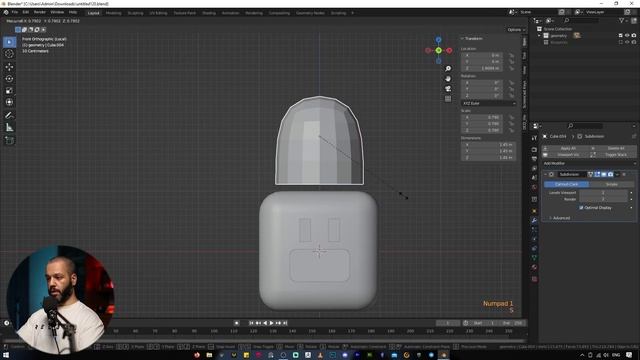Screen dimensions: 640x360
Task: Open the Object Data green triangle tab
Action: [x=534, y=258]
